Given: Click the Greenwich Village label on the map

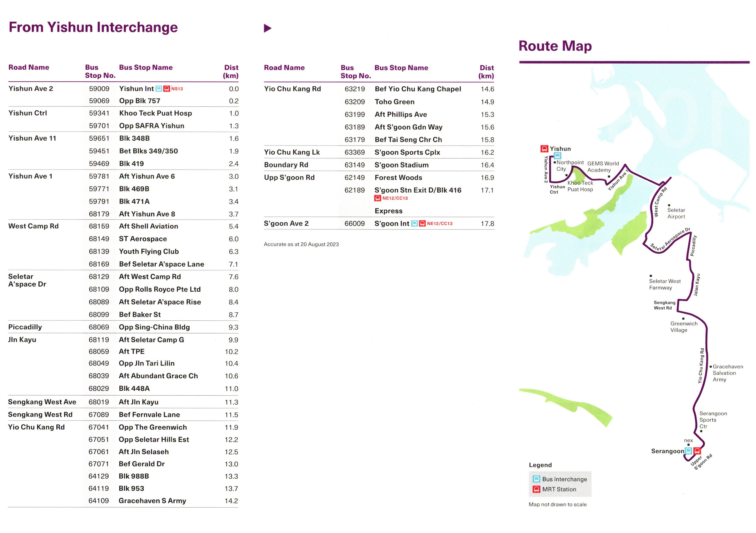Looking at the screenshot, I should [x=684, y=327].
